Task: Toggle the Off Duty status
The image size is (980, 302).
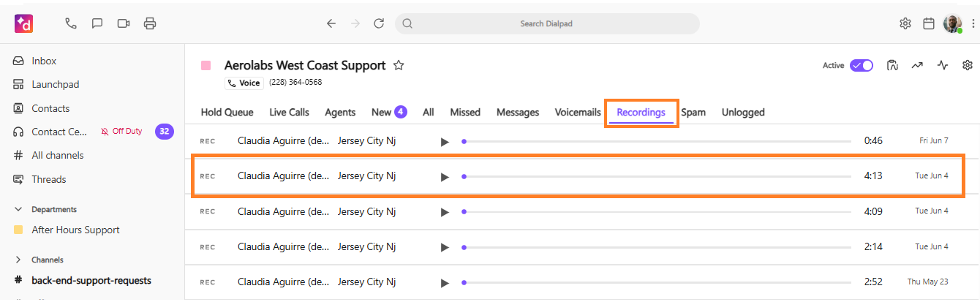Action: pos(121,132)
